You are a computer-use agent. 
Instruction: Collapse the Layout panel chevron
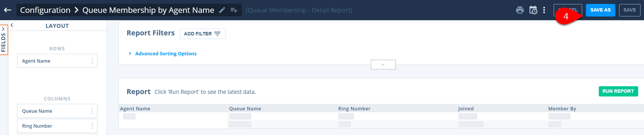point(12,25)
